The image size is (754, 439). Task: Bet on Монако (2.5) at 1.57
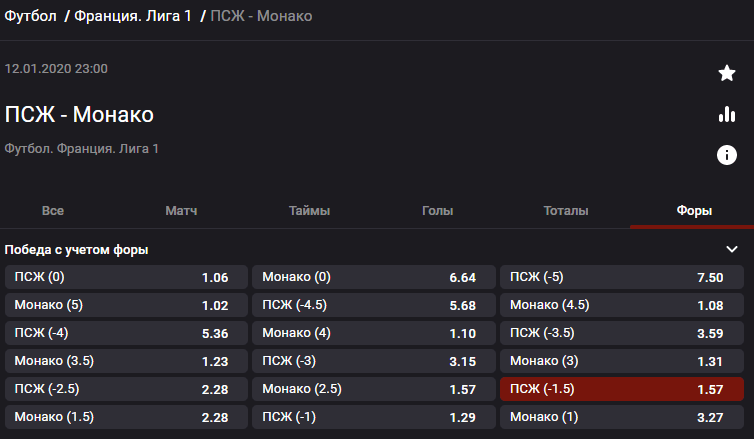point(374,389)
